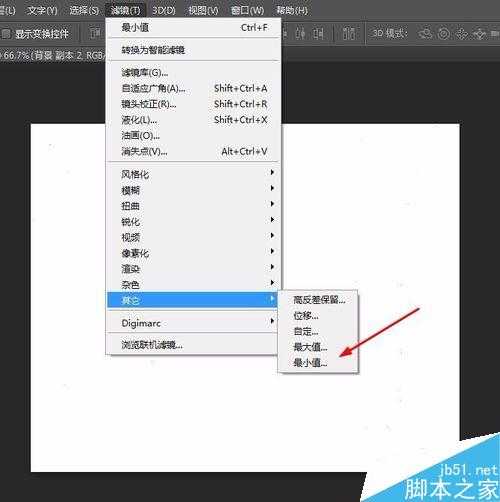Open the 选择(S) menu

[84, 10]
